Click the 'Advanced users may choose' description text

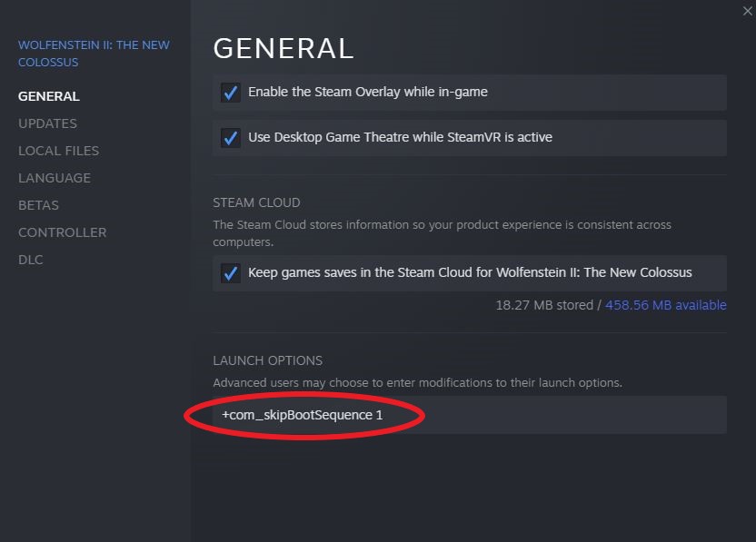tap(417, 383)
